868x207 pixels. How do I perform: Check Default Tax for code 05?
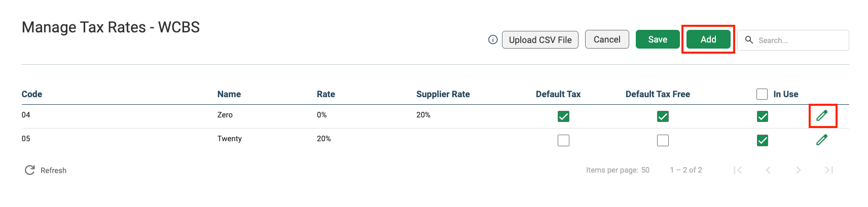563,140
